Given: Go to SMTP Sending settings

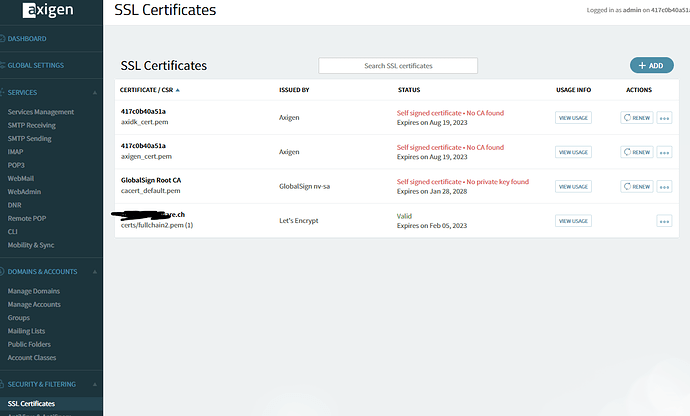Looking at the screenshot, I should point(29,138).
